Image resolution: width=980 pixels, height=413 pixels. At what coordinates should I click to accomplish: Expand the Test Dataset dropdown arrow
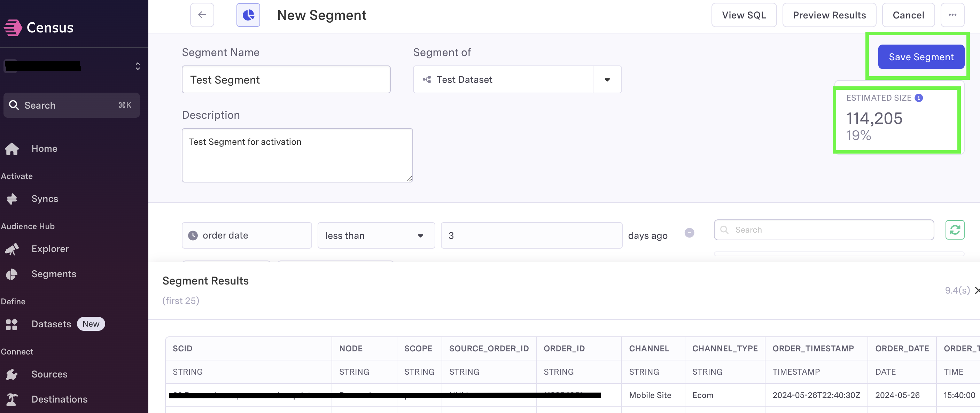607,80
